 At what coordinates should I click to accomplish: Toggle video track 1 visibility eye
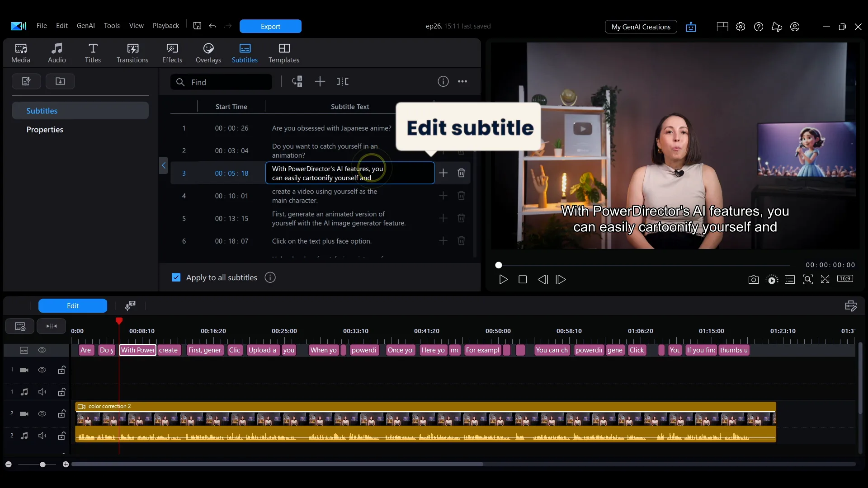pyautogui.click(x=42, y=370)
